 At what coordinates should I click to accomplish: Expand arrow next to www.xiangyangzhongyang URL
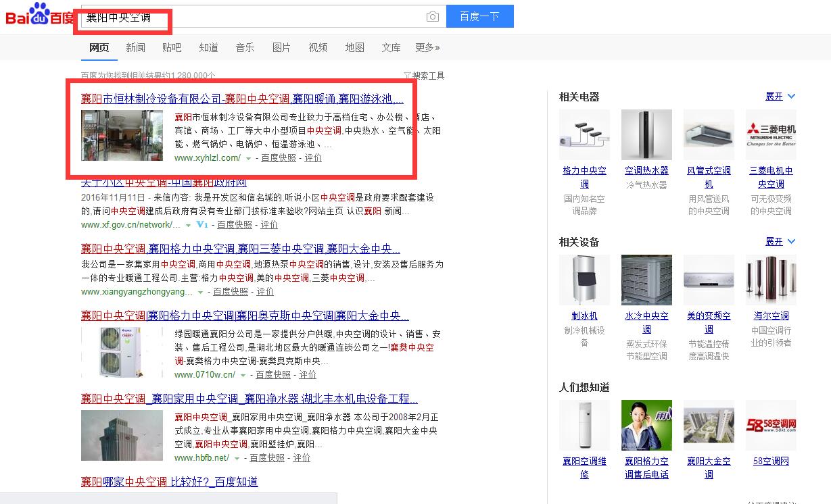pyautogui.click(x=200, y=293)
